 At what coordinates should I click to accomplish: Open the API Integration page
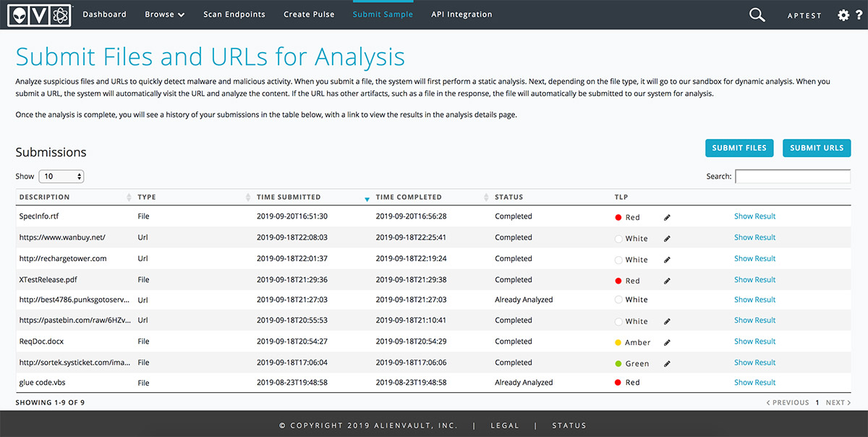461,14
